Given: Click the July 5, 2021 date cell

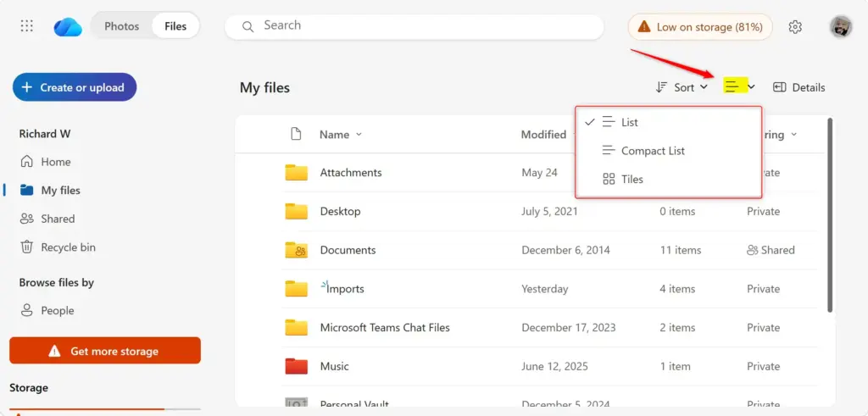Looking at the screenshot, I should click(549, 211).
